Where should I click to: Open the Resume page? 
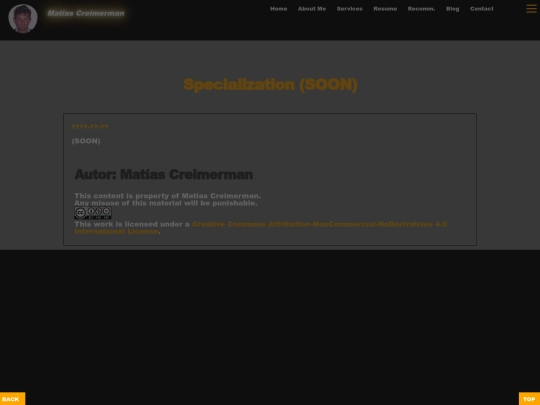385,9
